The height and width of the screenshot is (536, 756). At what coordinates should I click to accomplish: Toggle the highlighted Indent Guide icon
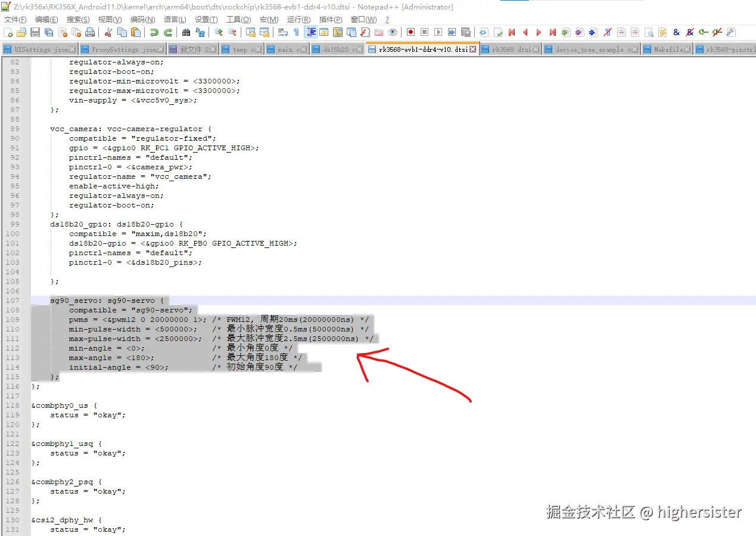pyautogui.click(x=312, y=32)
